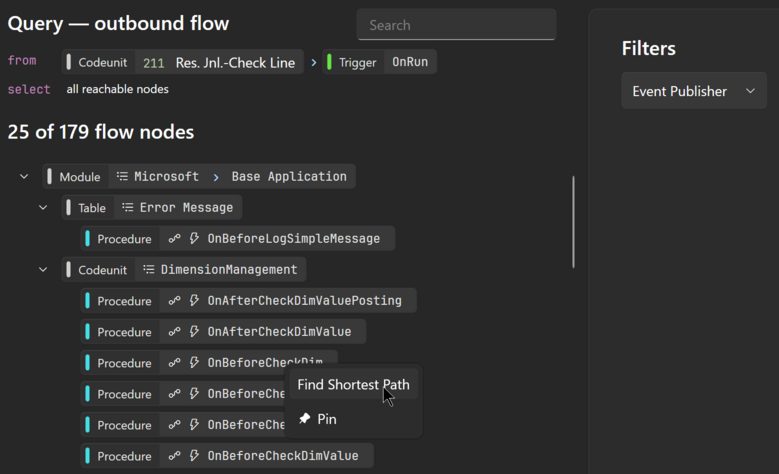
Task: Click list icon next to Microsoft module
Action: (x=122, y=176)
